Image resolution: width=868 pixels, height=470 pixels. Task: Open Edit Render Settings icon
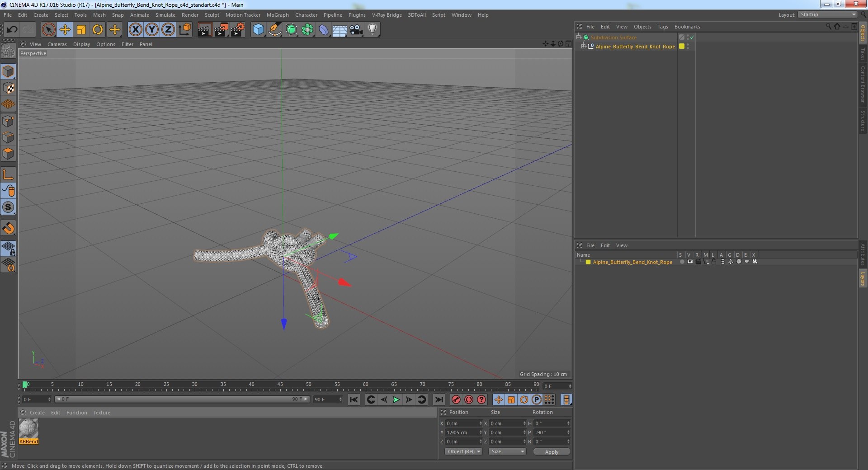coord(237,30)
